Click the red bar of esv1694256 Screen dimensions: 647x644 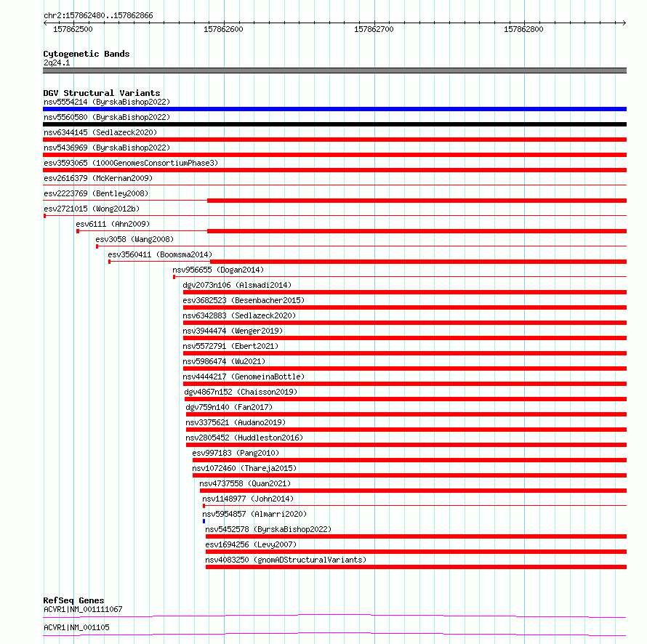coord(416,552)
